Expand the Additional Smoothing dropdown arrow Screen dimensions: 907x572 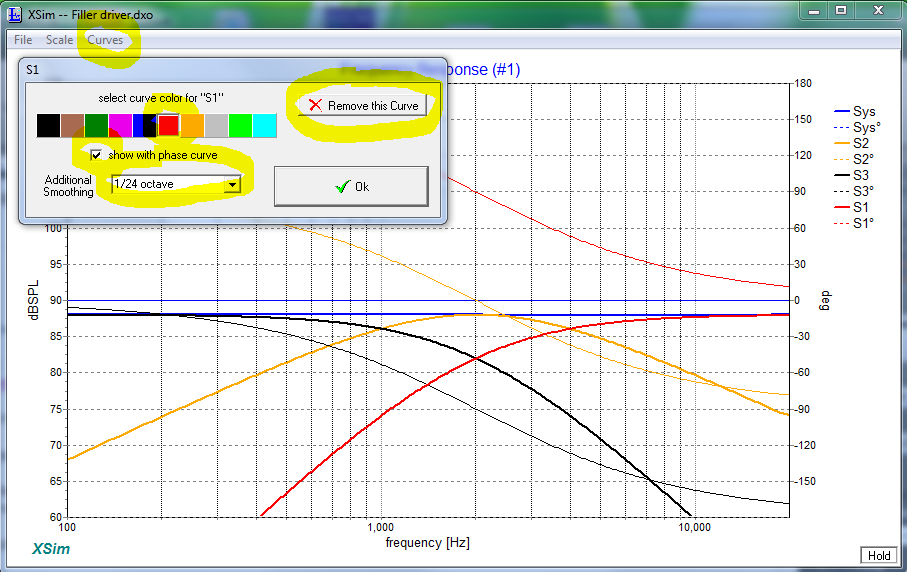pyautogui.click(x=232, y=184)
